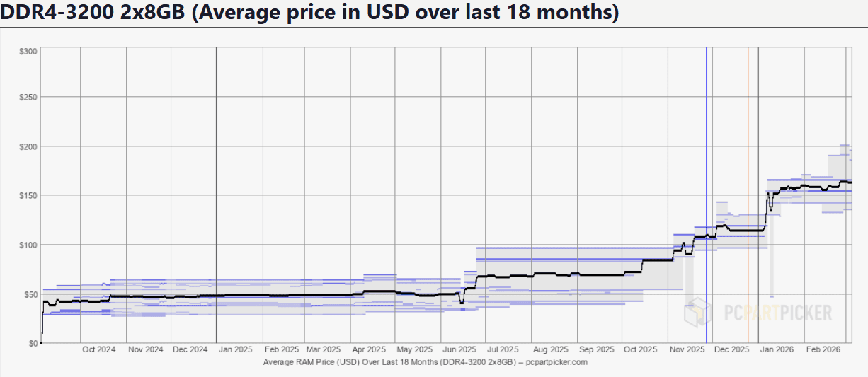Image resolution: width=868 pixels, height=377 pixels.
Task: Click the chart caption mentioning pcpartpicker.com
Action: [x=425, y=362]
